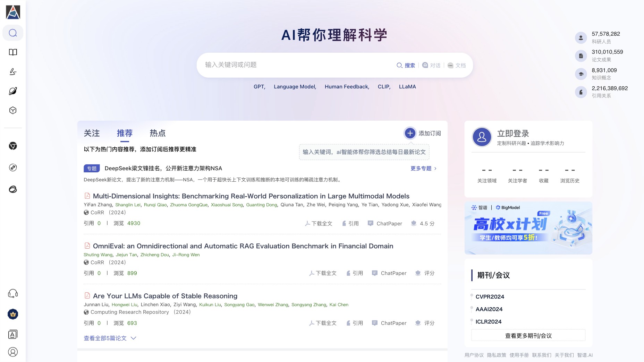Open ChatPaper for the OmniEval paper
Viewport: 644px width, 362px height.
pyautogui.click(x=389, y=273)
